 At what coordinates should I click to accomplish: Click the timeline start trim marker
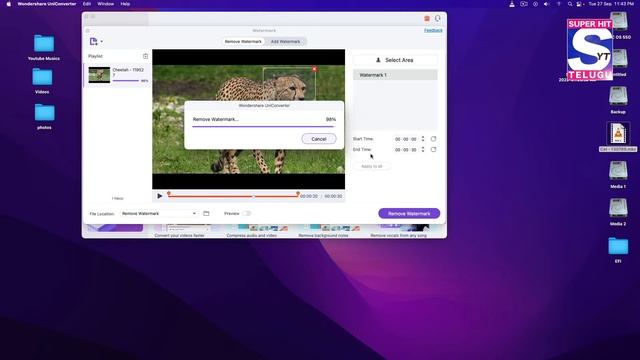[x=169, y=193]
